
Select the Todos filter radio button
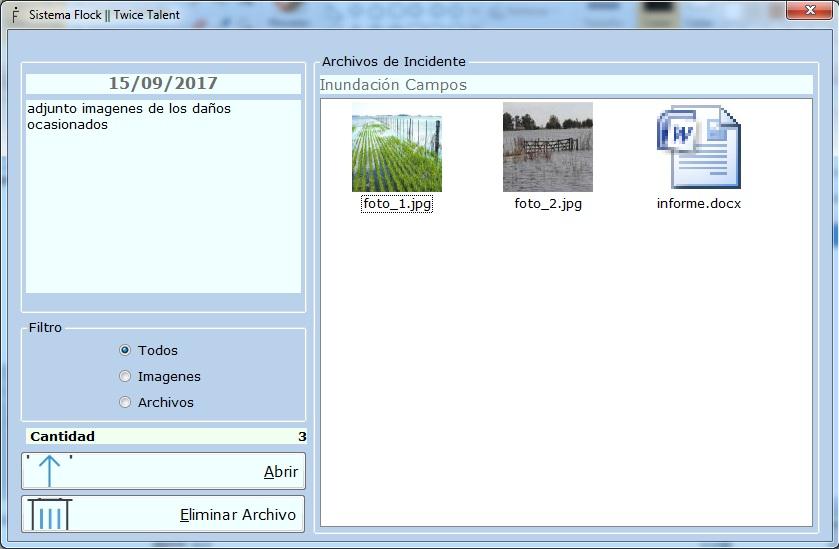(125, 350)
